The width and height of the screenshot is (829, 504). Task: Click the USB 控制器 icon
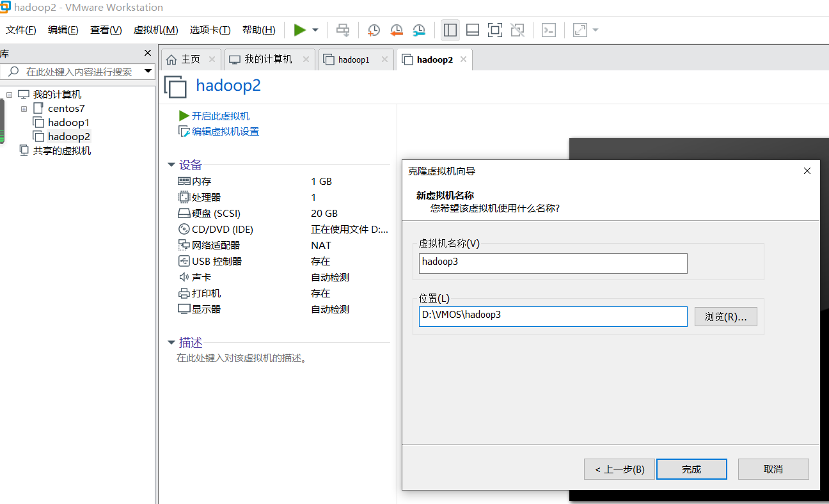point(184,262)
